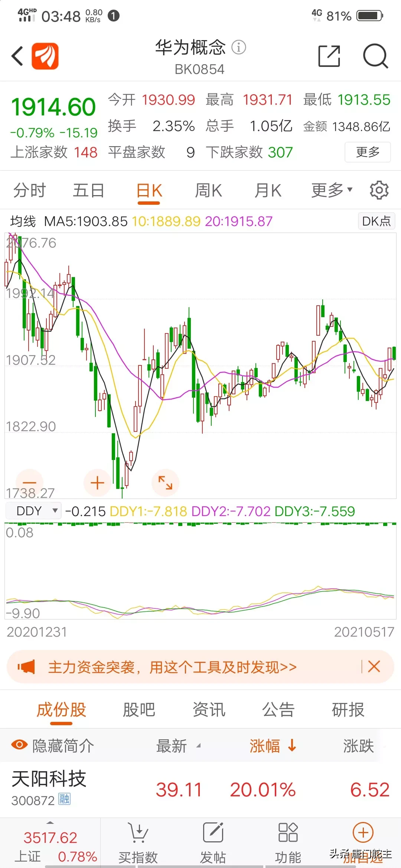Tap the 平盘家数 9 value
The height and width of the screenshot is (868, 401).
pyautogui.click(x=190, y=152)
